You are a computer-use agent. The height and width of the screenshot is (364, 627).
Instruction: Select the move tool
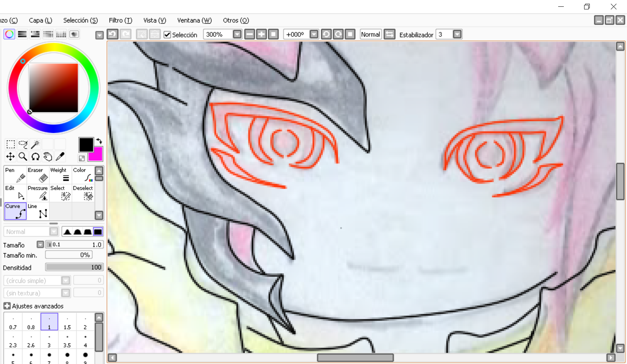pos(11,157)
